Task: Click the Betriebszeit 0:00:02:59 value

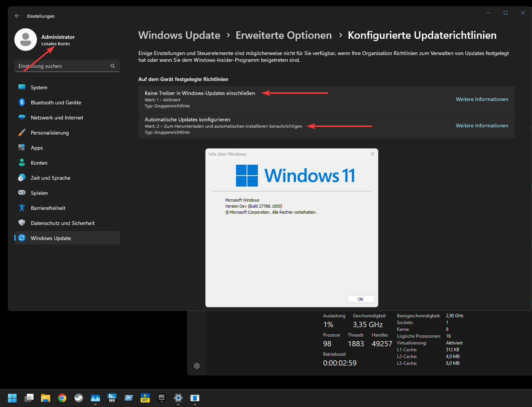Action: pos(340,363)
